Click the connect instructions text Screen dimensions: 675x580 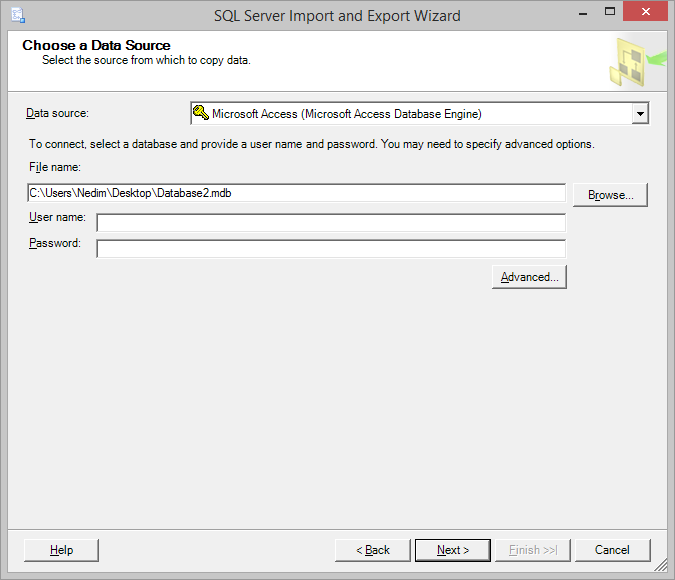pyautogui.click(x=312, y=144)
